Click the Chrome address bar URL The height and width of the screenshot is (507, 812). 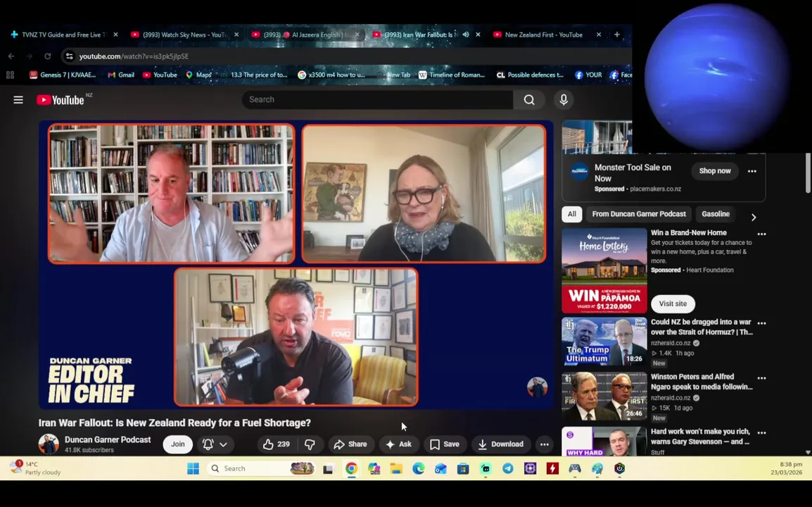click(x=134, y=56)
